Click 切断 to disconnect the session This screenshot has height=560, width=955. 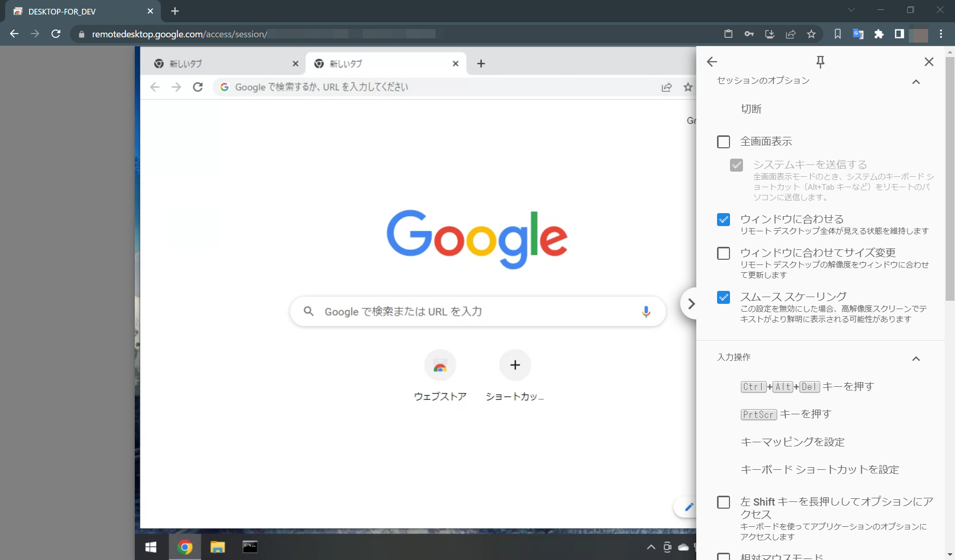(751, 109)
